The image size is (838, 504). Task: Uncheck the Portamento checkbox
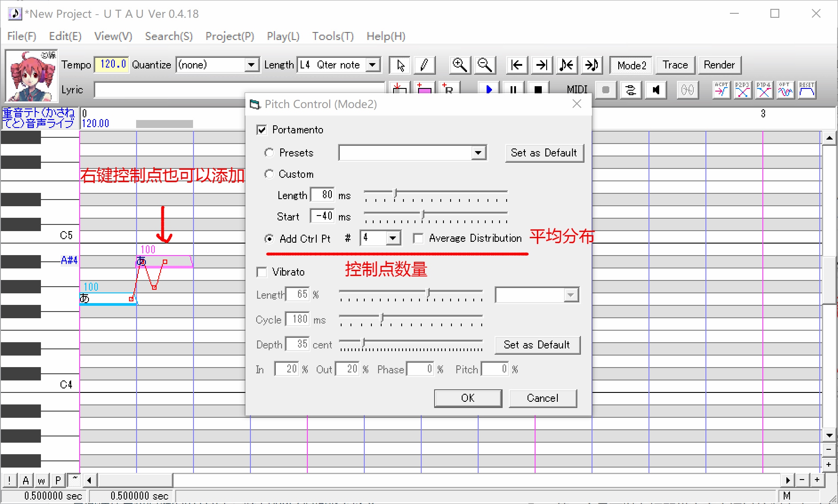point(262,130)
